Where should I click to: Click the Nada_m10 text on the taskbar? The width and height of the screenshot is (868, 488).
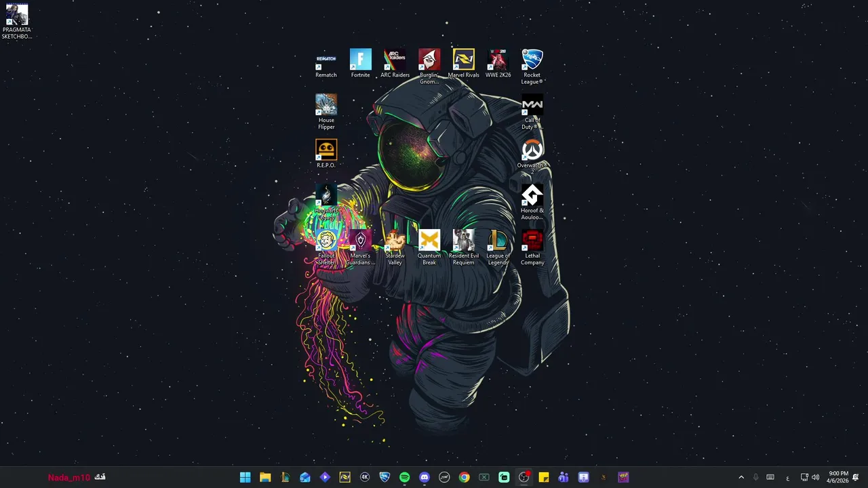pyautogui.click(x=68, y=477)
